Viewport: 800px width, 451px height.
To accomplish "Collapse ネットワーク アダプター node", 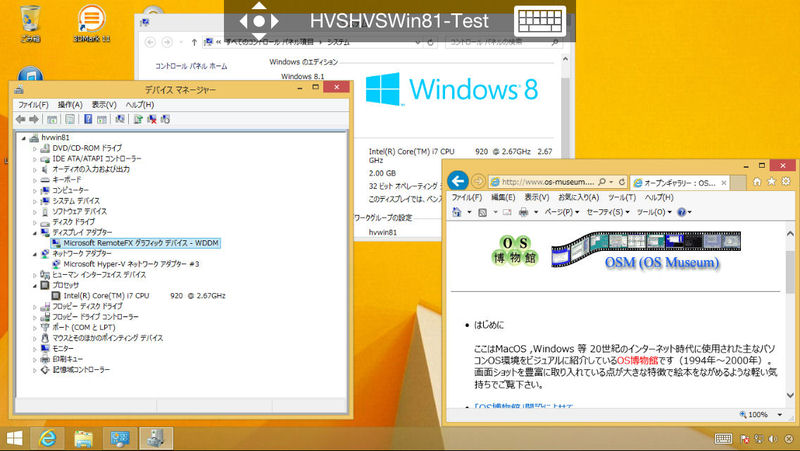I will pos(35,254).
